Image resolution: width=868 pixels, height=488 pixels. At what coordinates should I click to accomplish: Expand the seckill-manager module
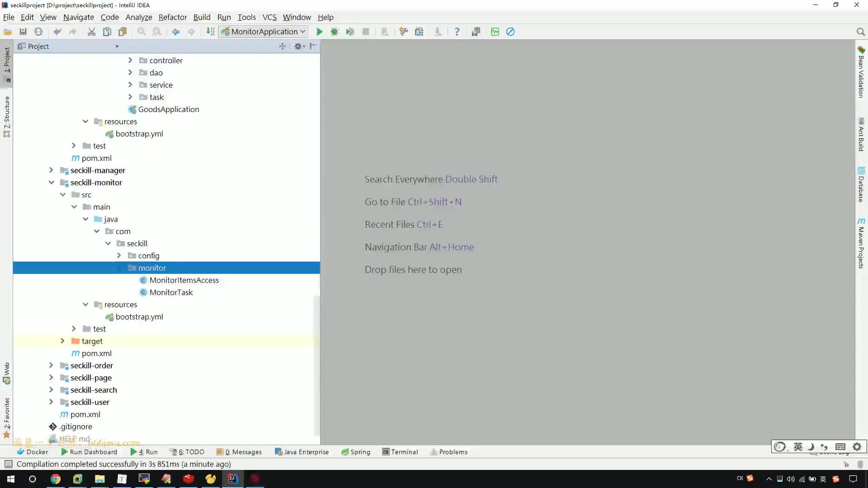[x=51, y=170]
